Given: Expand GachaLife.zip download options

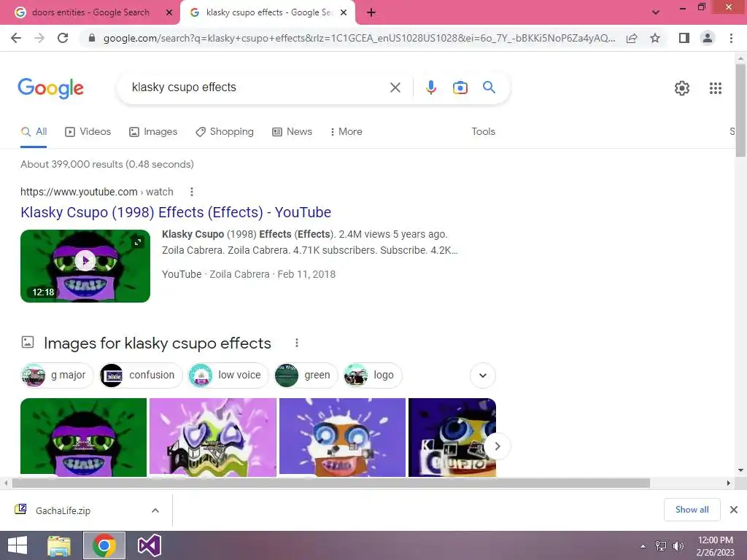Looking at the screenshot, I should point(155,510).
